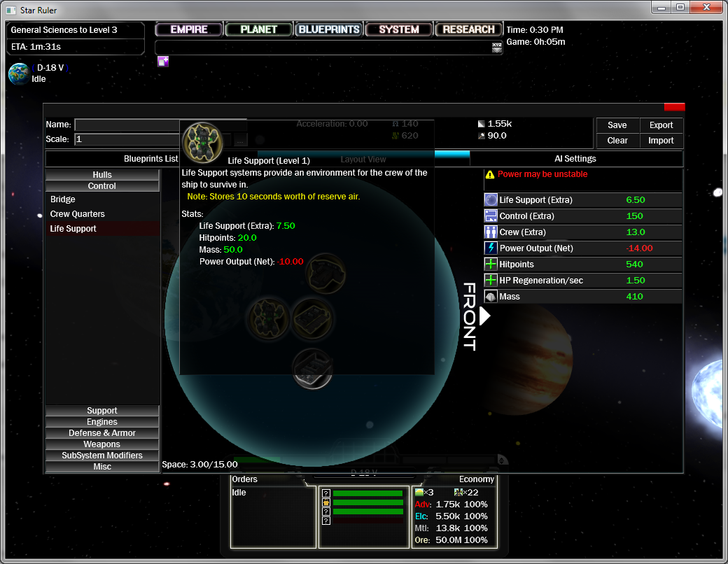Click the orange structure icon in the planet status panel

tap(326, 502)
